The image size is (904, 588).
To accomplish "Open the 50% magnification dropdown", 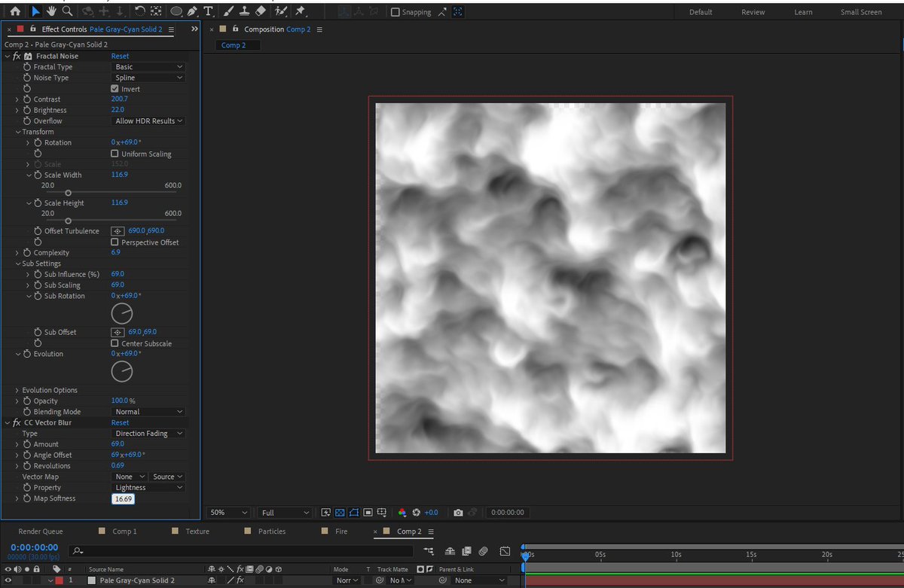I will (x=228, y=513).
